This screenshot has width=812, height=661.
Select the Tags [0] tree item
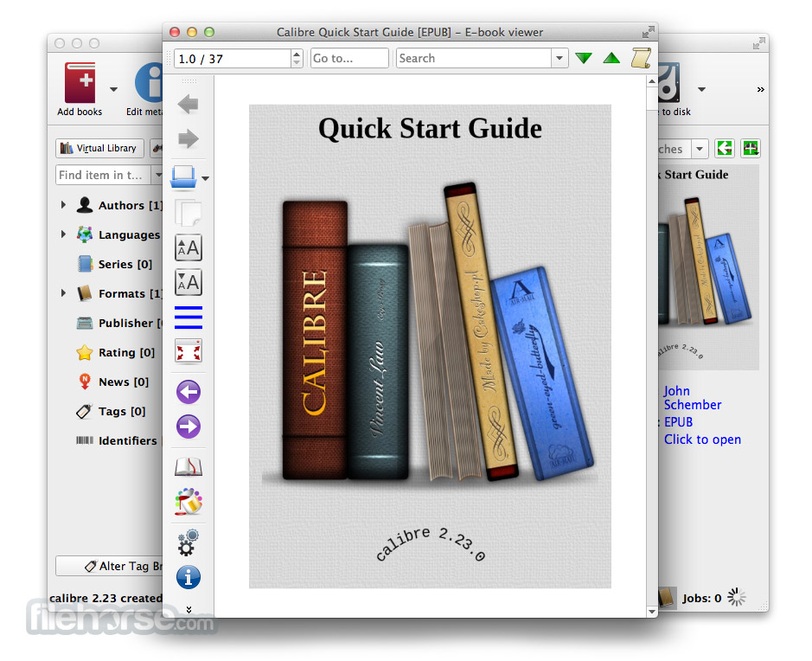click(111, 411)
